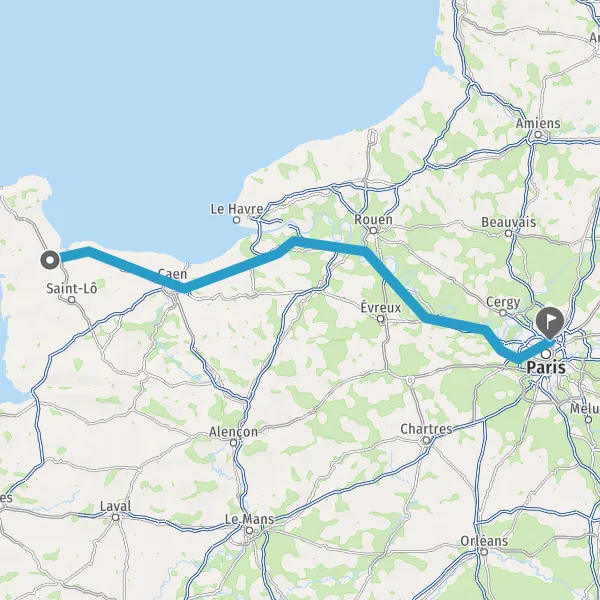
Task: Click the Le Mans city label
Action: tap(249, 519)
